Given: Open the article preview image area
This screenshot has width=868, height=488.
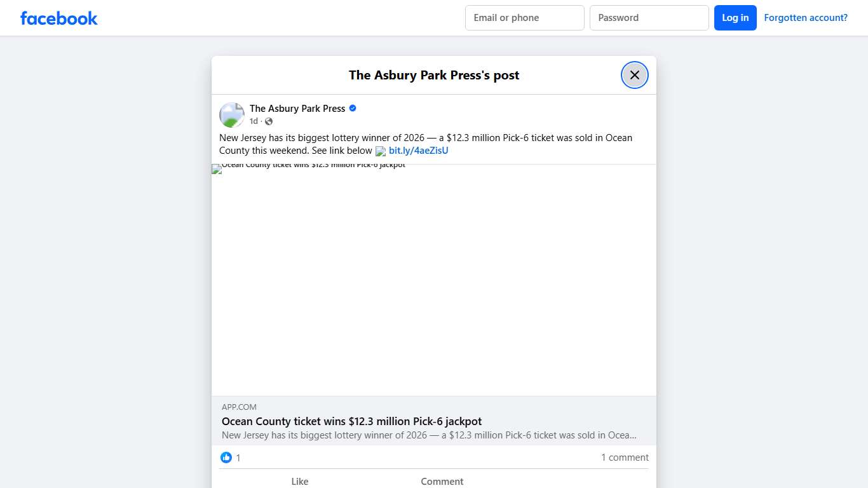Looking at the screenshot, I should 434,280.
